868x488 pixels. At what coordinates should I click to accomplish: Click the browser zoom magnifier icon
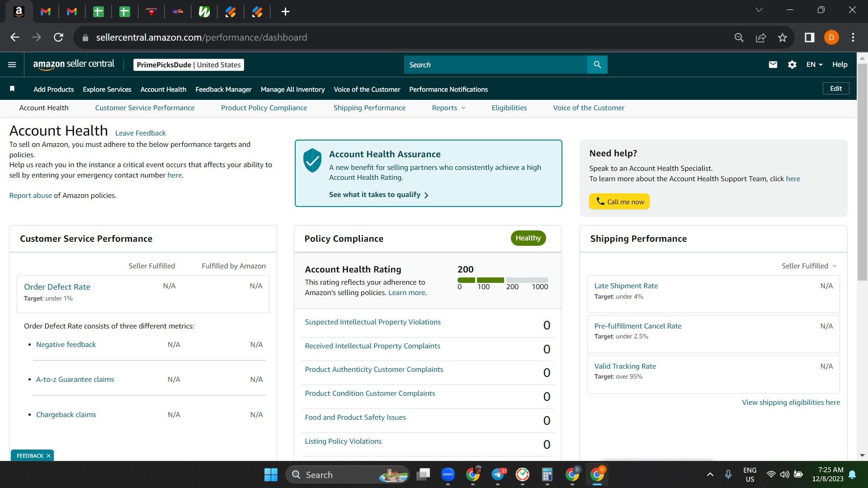(x=739, y=38)
